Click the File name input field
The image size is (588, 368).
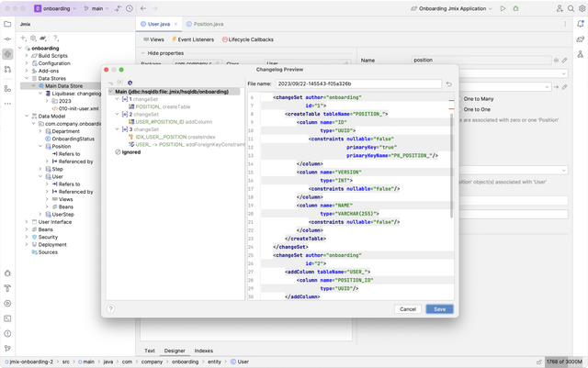(357, 84)
